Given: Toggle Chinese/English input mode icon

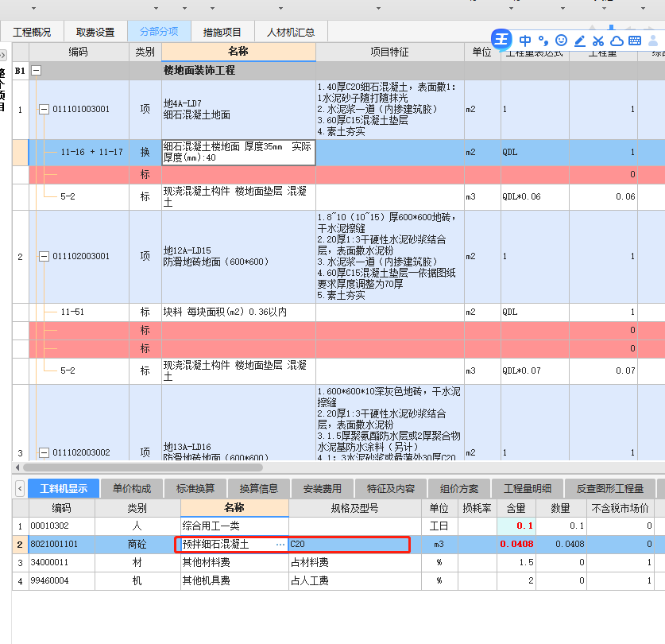Looking at the screenshot, I should (x=524, y=41).
